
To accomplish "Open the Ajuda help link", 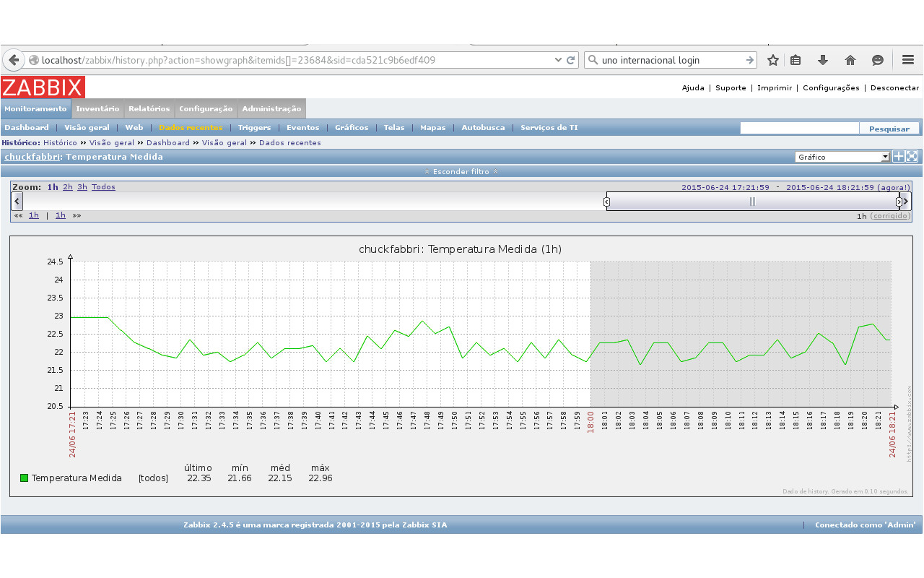I will (693, 88).
